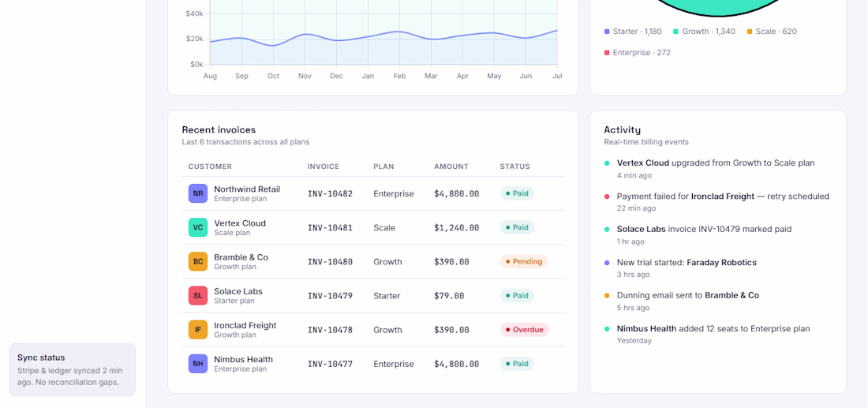Click the NR avatar for Northwind Retail

(197, 193)
